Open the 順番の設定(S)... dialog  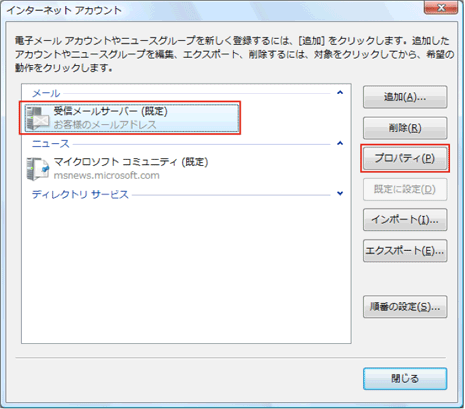pyautogui.click(x=405, y=307)
